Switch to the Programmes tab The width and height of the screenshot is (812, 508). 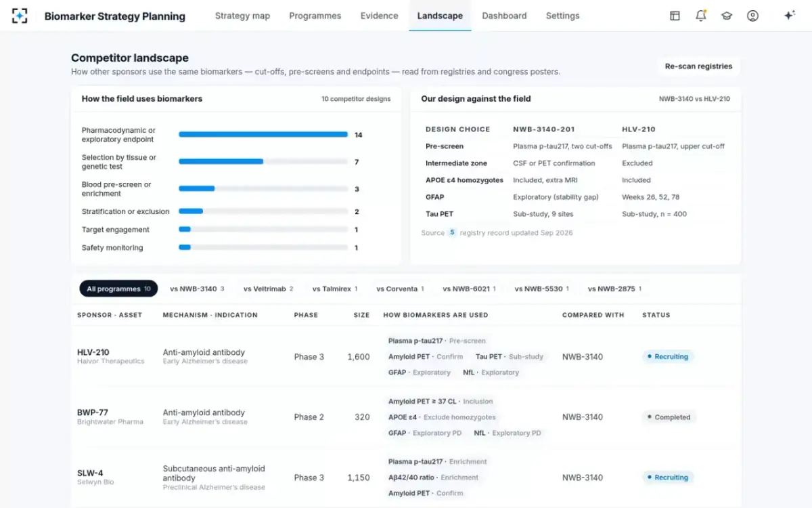point(315,16)
